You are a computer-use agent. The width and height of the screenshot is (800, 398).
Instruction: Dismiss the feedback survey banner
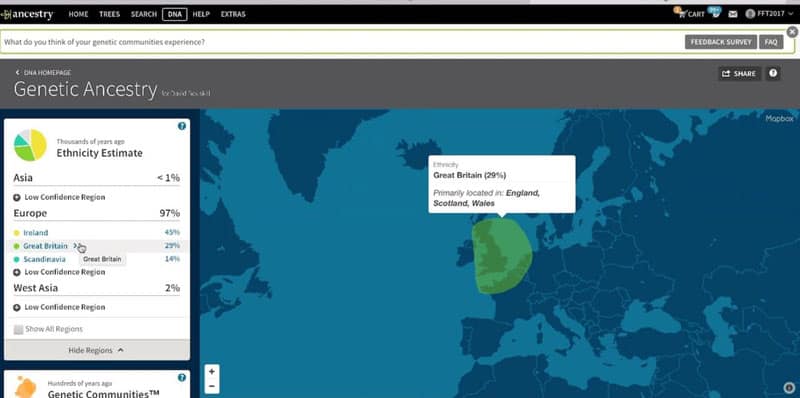[792, 32]
